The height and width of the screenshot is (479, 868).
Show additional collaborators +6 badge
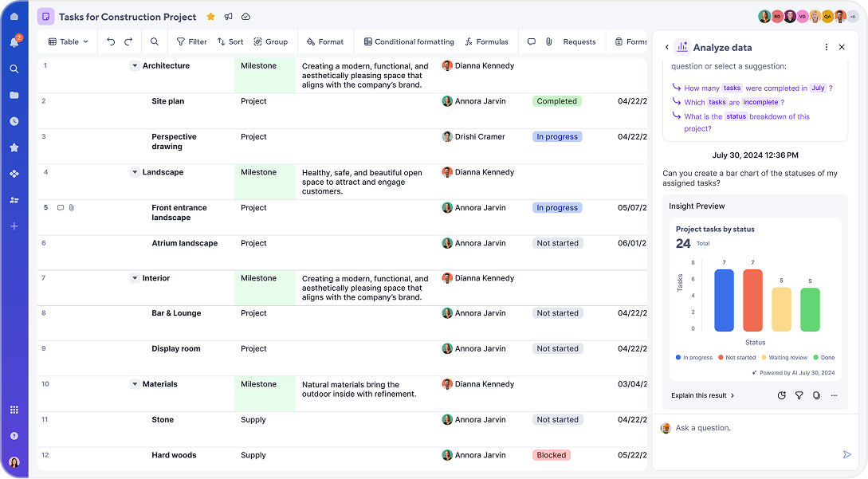coord(853,17)
